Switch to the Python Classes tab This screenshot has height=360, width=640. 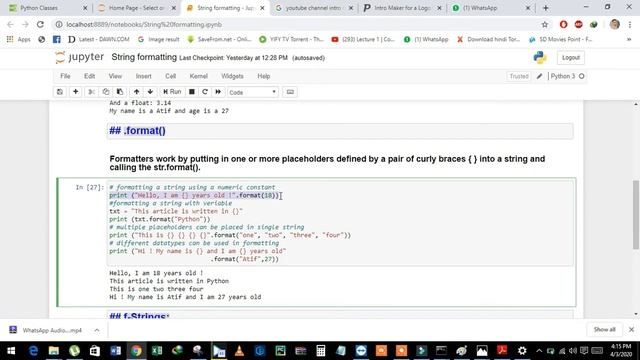click(47, 8)
